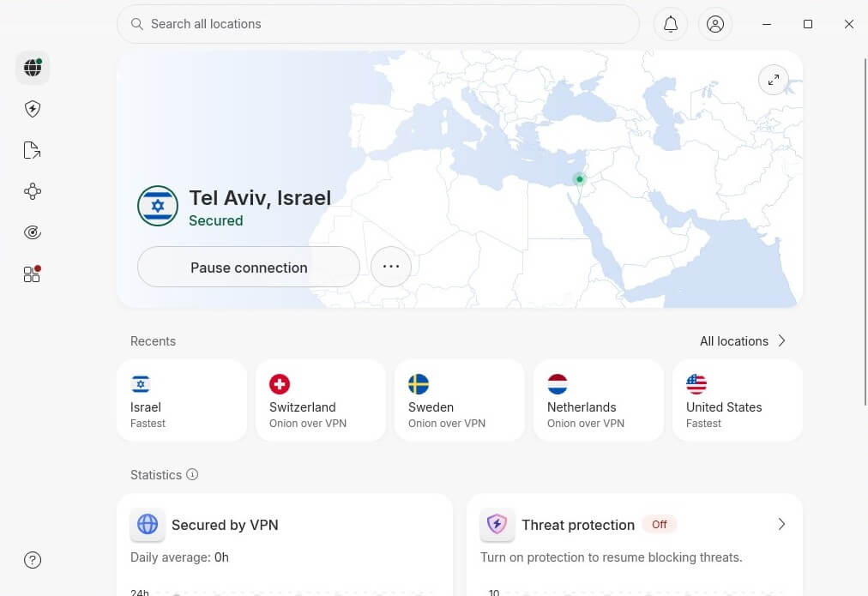Open the user account profile icon
868x596 pixels.
tap(715, 24)
